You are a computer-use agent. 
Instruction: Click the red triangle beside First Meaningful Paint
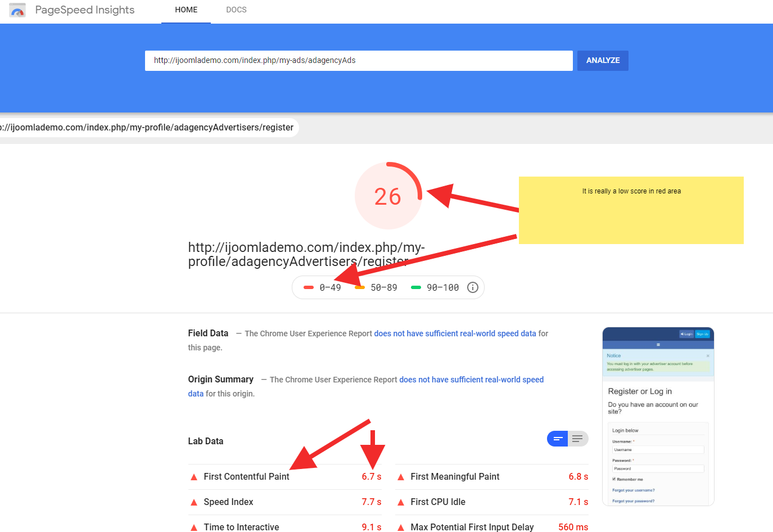[x=401, y=477]
